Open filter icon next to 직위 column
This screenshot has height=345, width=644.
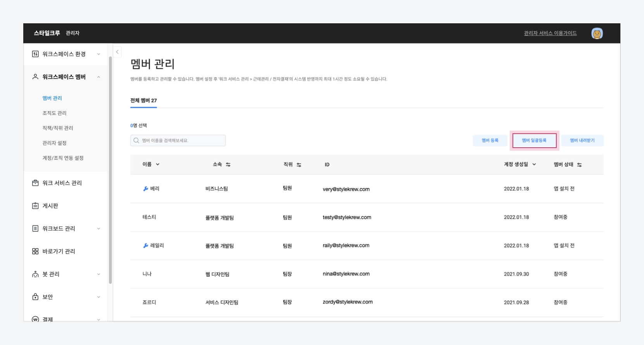pos(299,165)
